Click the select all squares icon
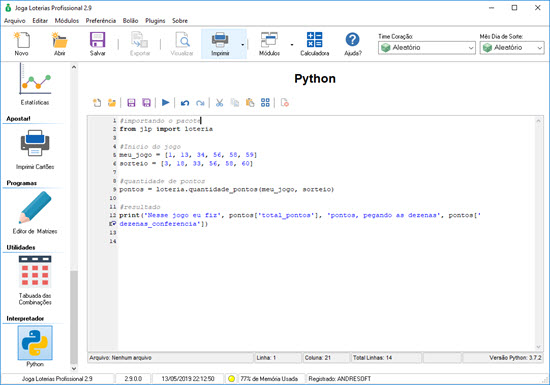Viewport: 550px width, 385px height. point(265,103)
